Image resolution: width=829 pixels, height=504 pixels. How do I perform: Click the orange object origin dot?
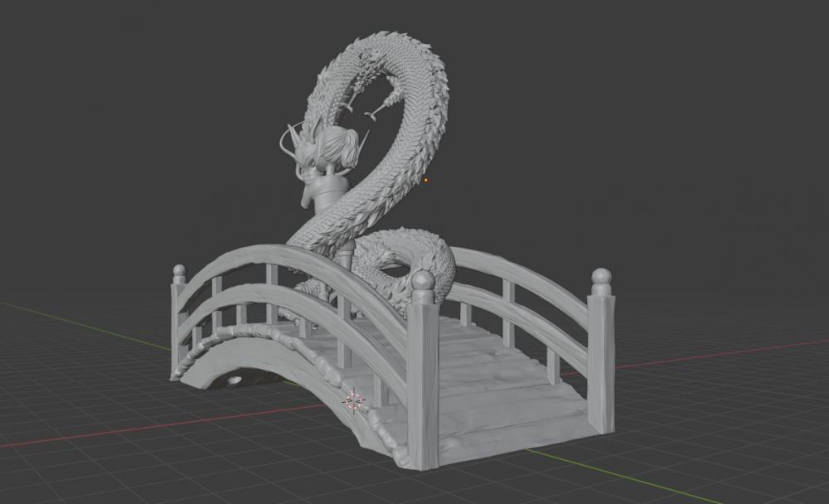point(426,181)
